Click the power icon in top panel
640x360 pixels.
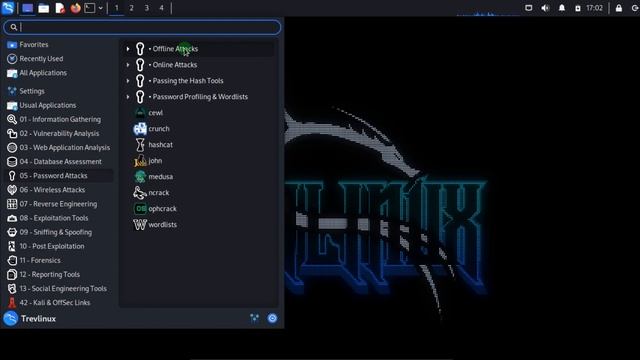click(635, 8)
